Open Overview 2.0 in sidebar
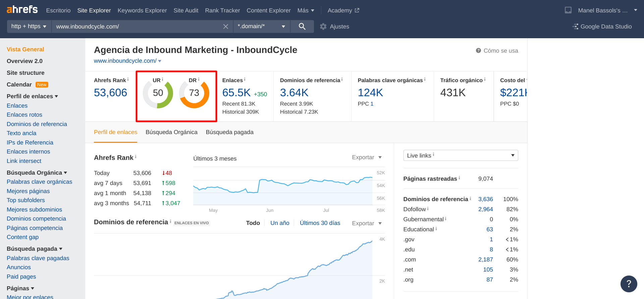 [24, 61]
